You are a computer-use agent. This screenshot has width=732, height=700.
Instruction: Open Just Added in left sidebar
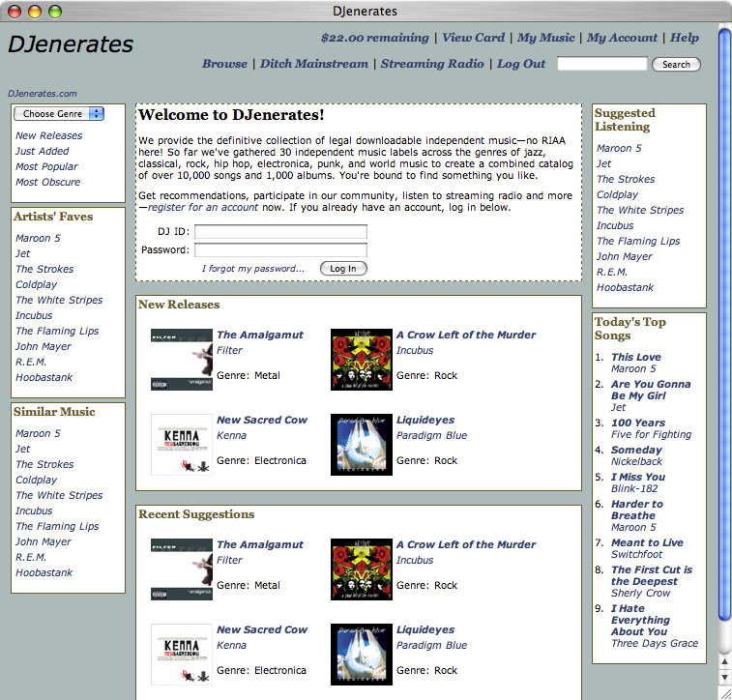coord(42,151)
